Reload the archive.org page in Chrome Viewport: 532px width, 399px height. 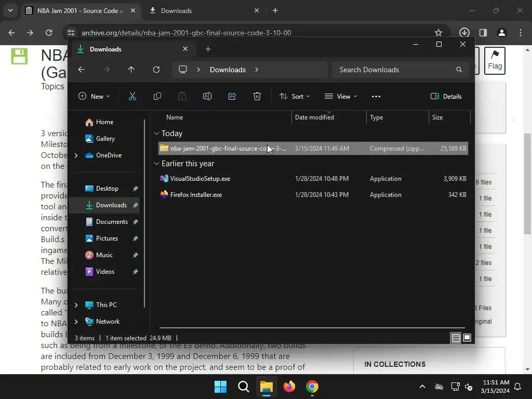tap(49, 33)
